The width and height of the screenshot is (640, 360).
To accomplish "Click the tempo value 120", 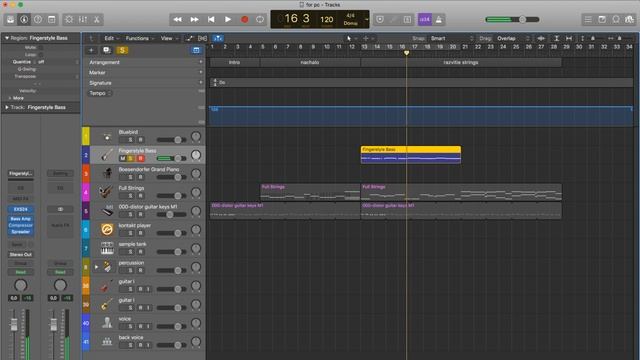I will coord(327,19).
